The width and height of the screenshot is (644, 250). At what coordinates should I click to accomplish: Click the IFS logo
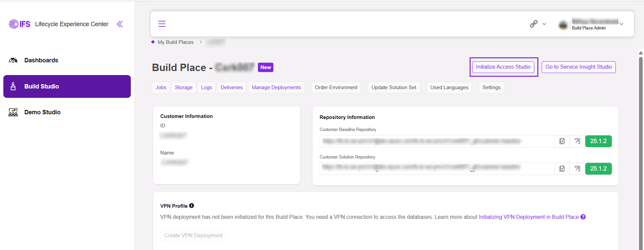coord(19,24)
